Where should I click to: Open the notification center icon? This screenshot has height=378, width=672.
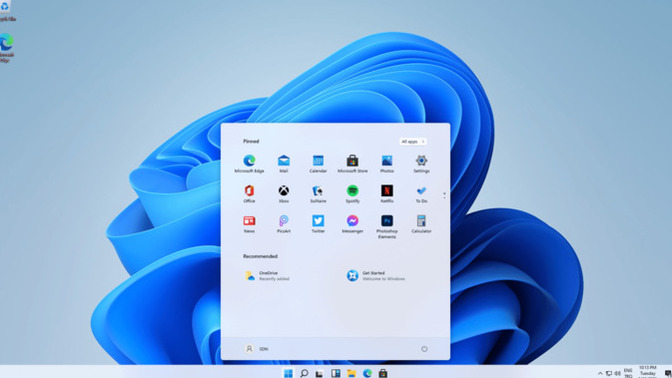(x=668, y=374)
